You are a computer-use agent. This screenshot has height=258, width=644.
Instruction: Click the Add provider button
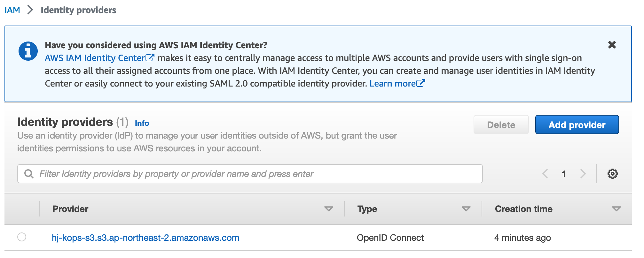click(x=577, y=125)
